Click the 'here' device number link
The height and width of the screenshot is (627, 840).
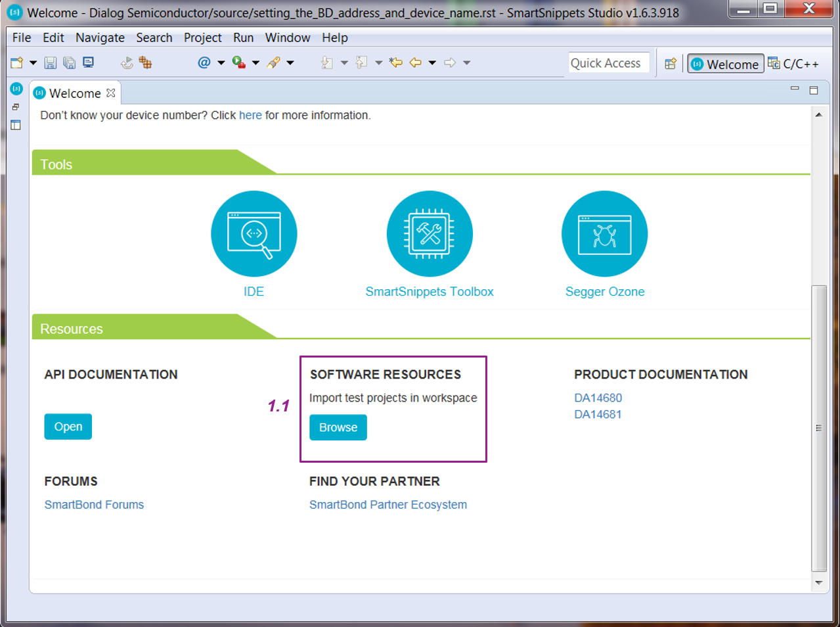[250, 115]
